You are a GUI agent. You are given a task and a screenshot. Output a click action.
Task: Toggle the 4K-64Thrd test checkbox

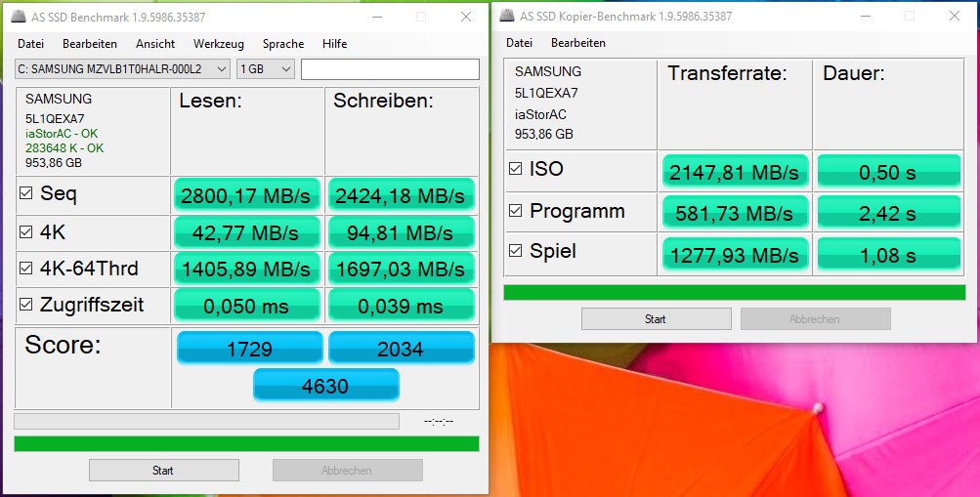click(x=26, y=269)
